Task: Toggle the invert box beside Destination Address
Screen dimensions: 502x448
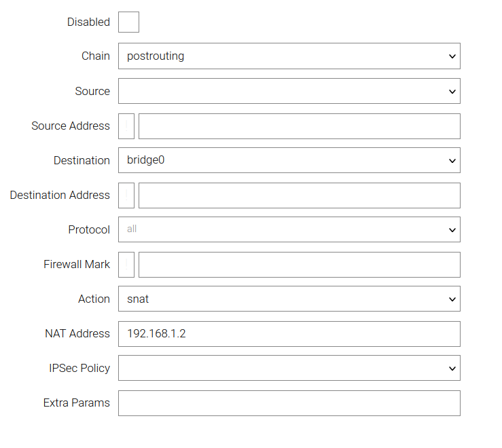Action: click(x=126, y=195)
